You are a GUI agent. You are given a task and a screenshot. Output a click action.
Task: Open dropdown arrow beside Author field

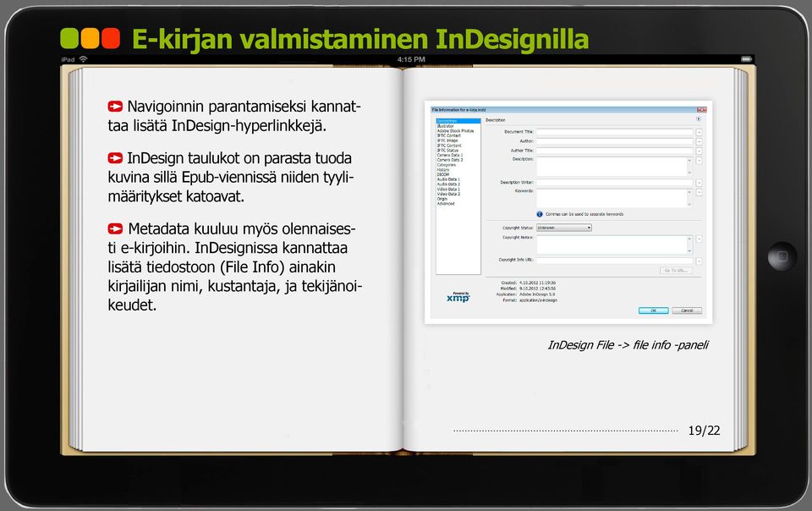click(700, 141)
